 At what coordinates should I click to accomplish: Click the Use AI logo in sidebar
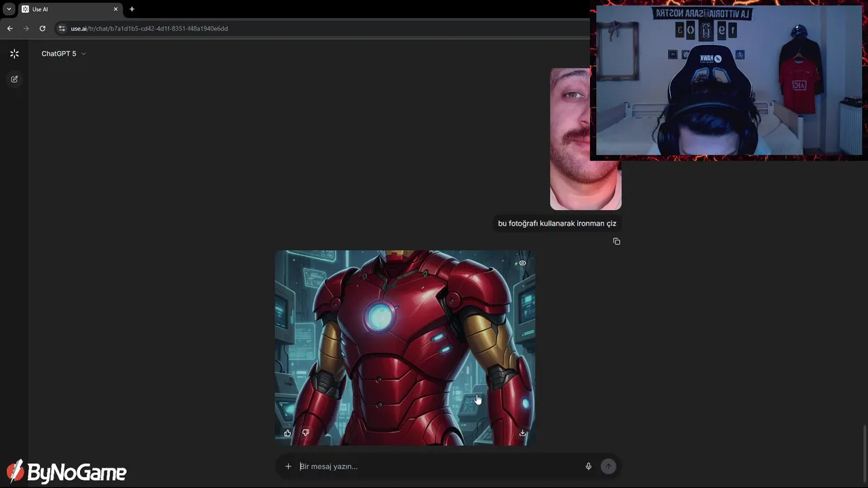(14, 54)
